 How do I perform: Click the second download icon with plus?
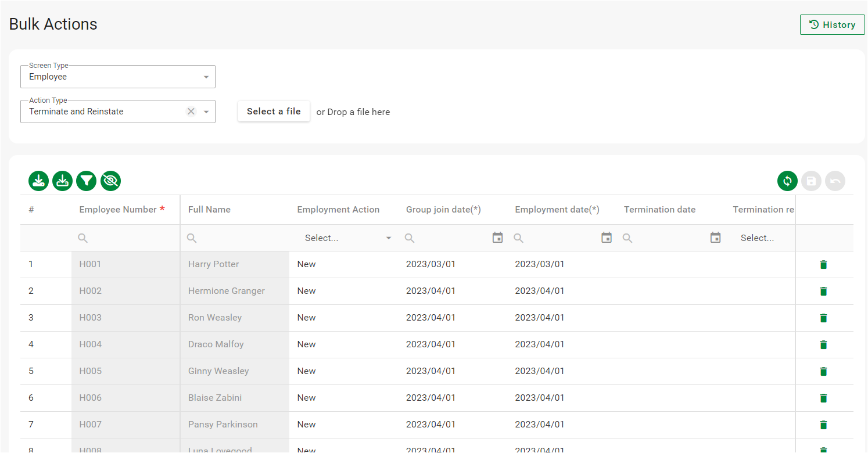pyautogui.click(x=62, y=181)
